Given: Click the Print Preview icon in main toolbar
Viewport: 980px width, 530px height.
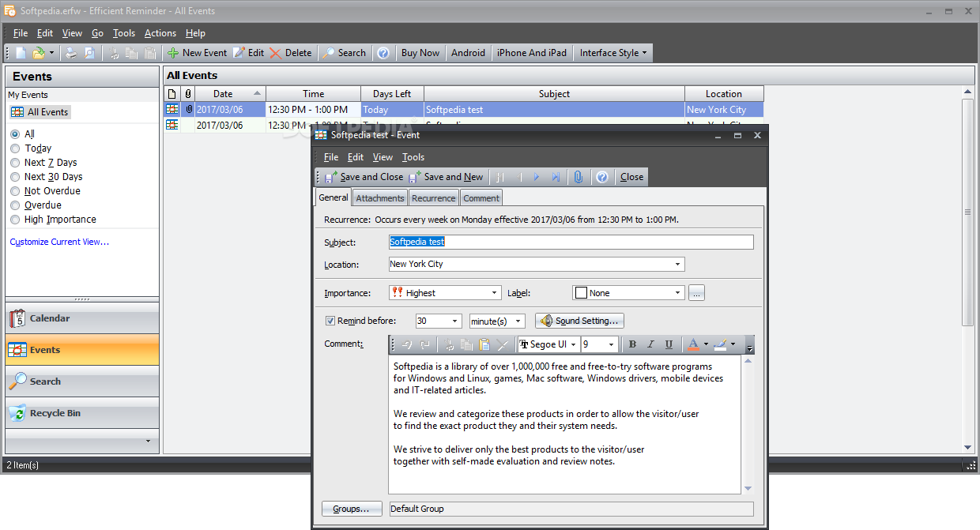Looking at the screenshot, I should 89,53.
